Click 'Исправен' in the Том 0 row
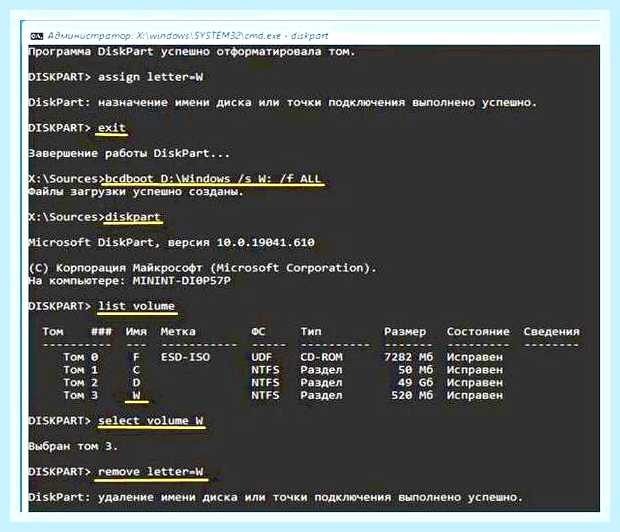Screen dimensions: 620x532 click(x=474, y=357)
